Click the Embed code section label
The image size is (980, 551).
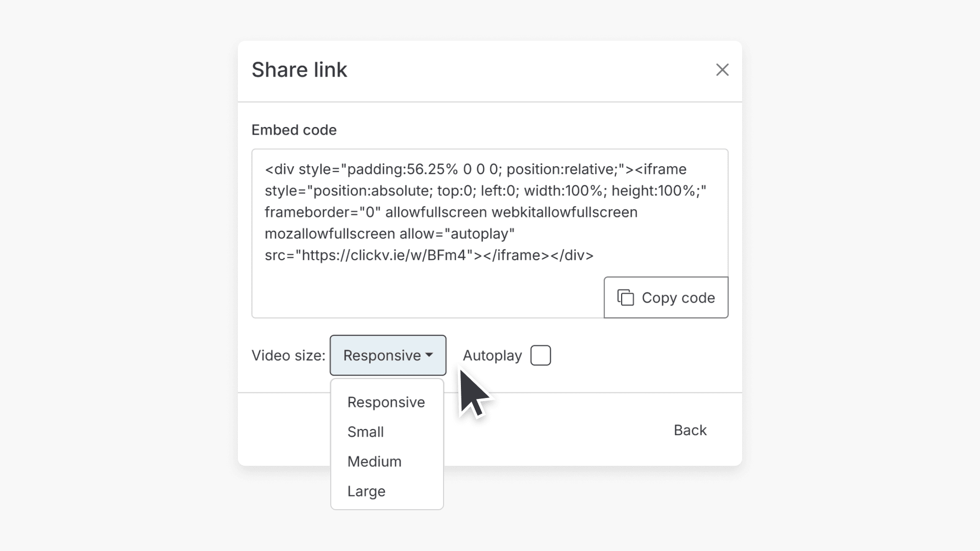point(293,130)
